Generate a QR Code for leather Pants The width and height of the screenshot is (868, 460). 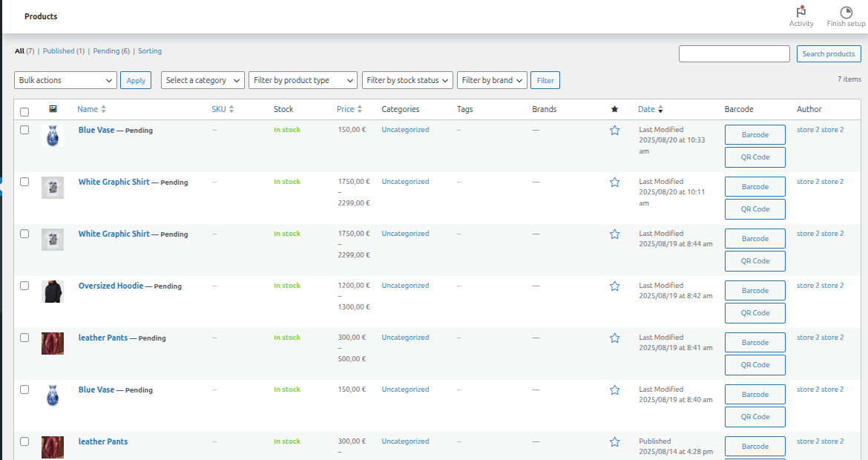754,364
